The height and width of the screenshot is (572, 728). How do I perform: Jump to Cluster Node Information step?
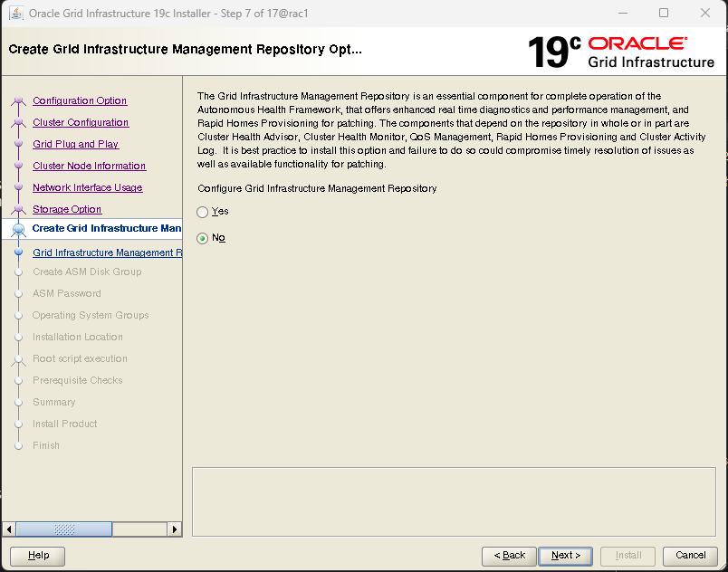[x=89, y=167]
